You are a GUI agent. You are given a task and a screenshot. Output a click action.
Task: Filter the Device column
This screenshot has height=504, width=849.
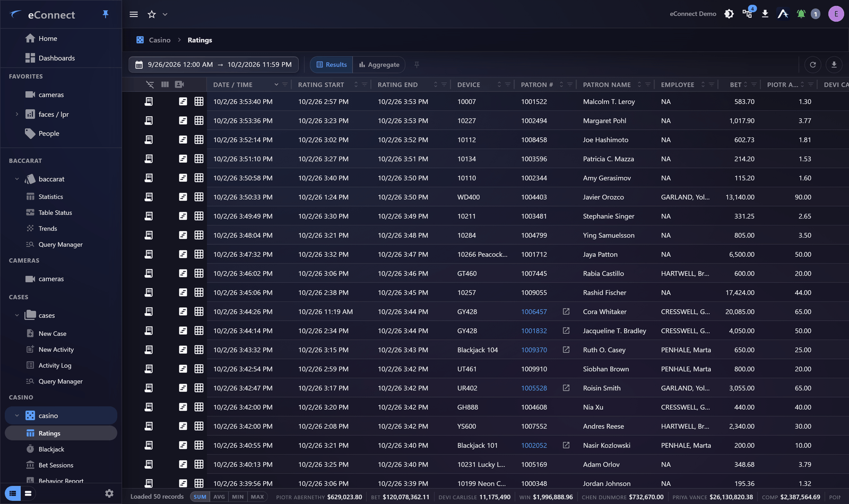click(x=508, y=84)
